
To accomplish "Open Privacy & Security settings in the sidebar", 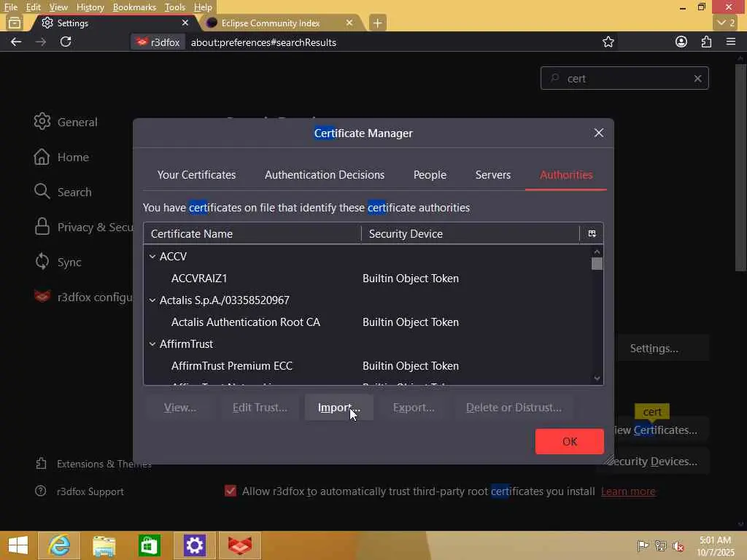I will (84, 227).
